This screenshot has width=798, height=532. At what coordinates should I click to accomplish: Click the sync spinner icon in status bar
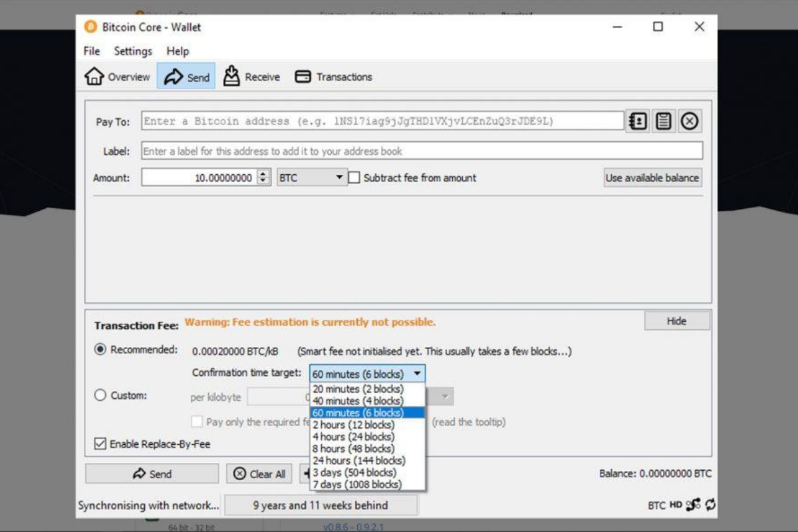coord(711,505)
